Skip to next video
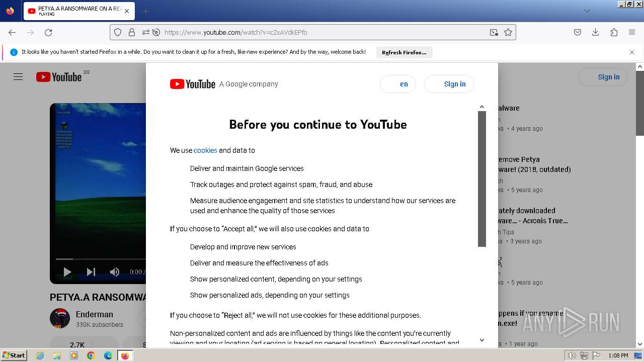The image size is (644, 362). [91, 272]
